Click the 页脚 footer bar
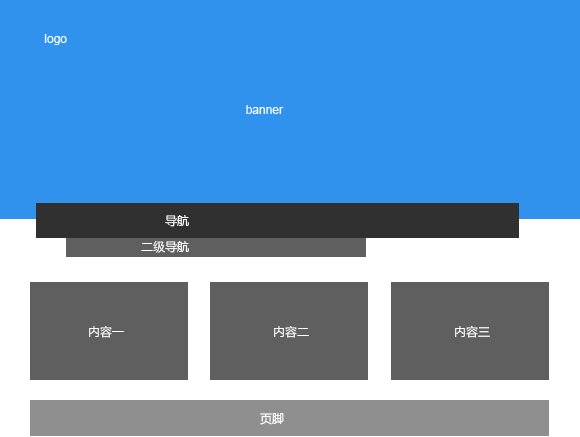 click(x=289, y=418)
